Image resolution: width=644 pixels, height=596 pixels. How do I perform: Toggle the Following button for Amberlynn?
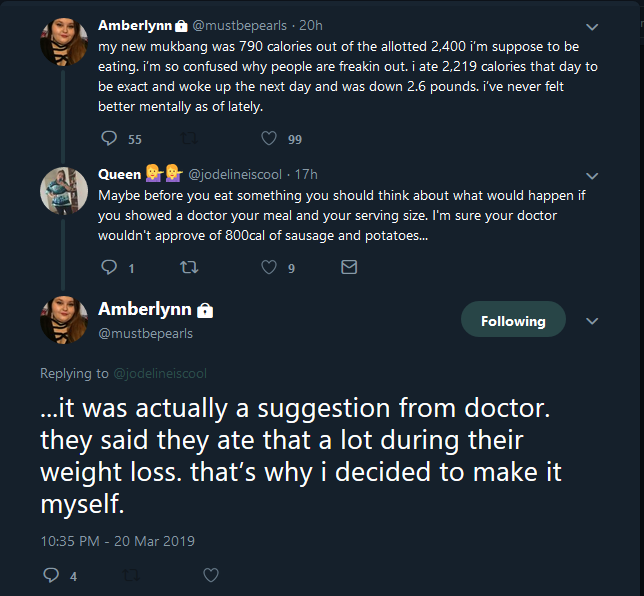coord(513,320)
